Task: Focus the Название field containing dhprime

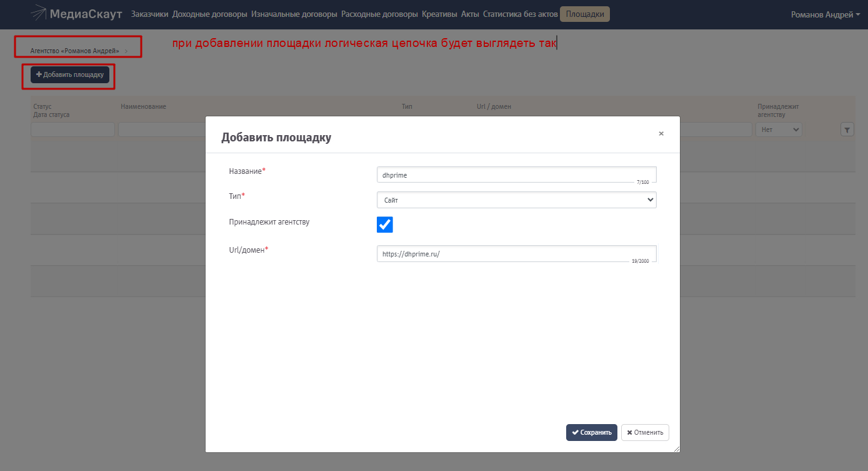Action: pyautogui.click(x=517, y=175)
